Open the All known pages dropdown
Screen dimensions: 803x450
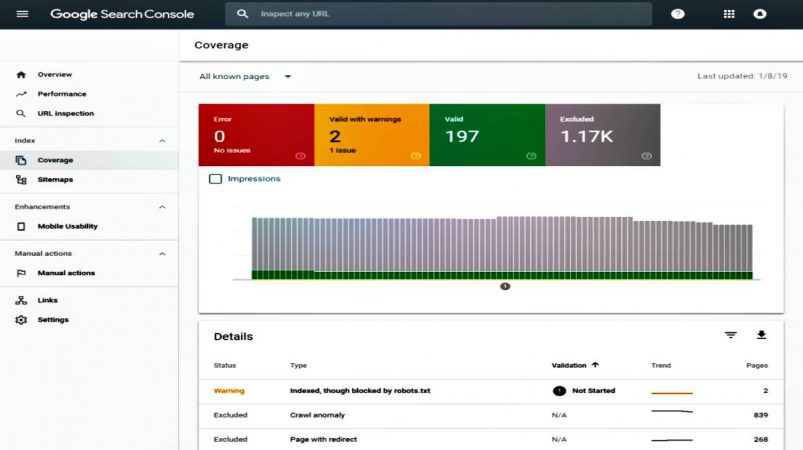pos(245,76)
